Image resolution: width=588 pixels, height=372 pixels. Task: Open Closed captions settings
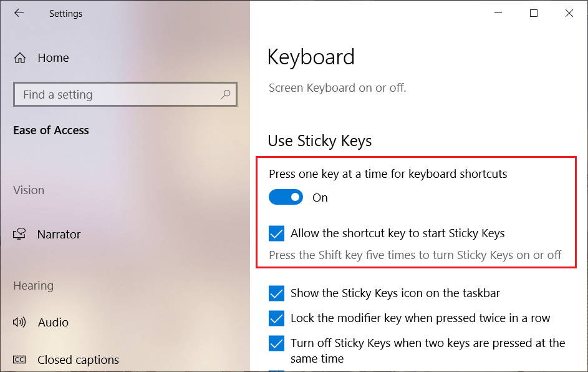[78, 360]
